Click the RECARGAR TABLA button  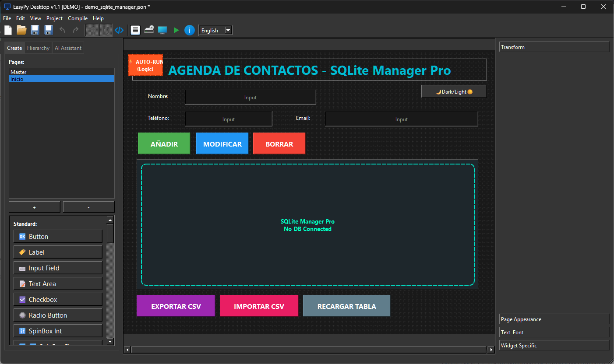click(346, 306)
